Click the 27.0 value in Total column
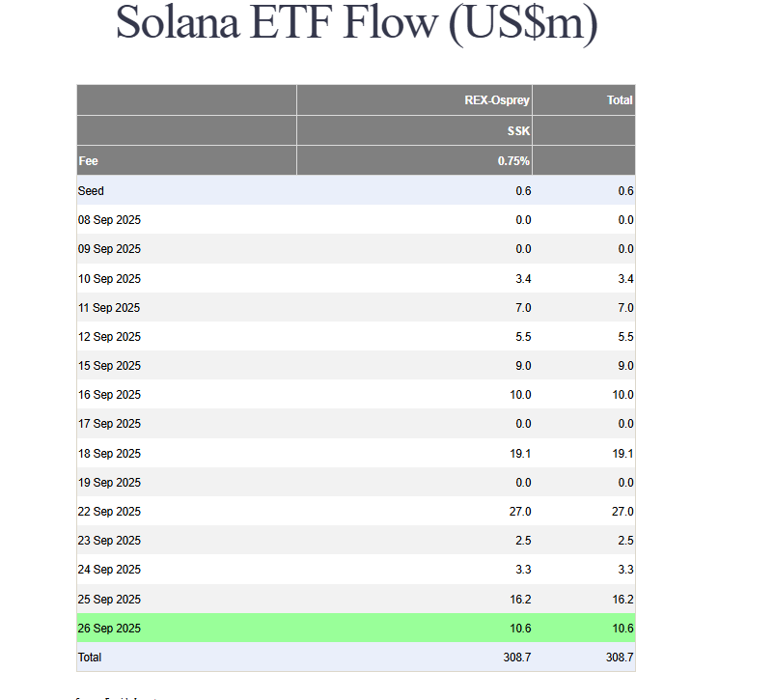Viewport: 774px width, 700px height. pos(622,512)
